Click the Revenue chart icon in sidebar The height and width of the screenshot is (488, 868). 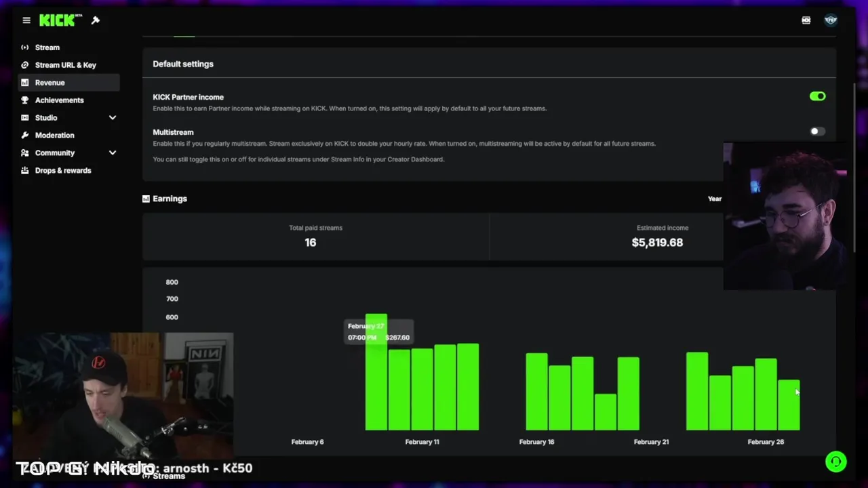(x=25, y=83)
